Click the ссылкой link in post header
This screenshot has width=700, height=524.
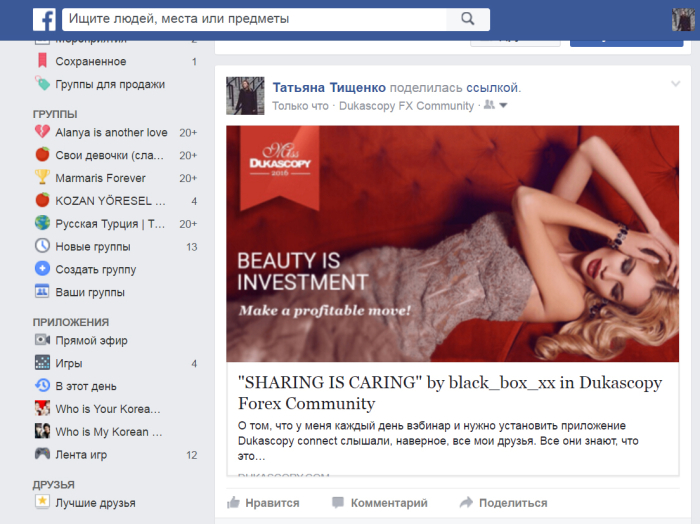492,87
